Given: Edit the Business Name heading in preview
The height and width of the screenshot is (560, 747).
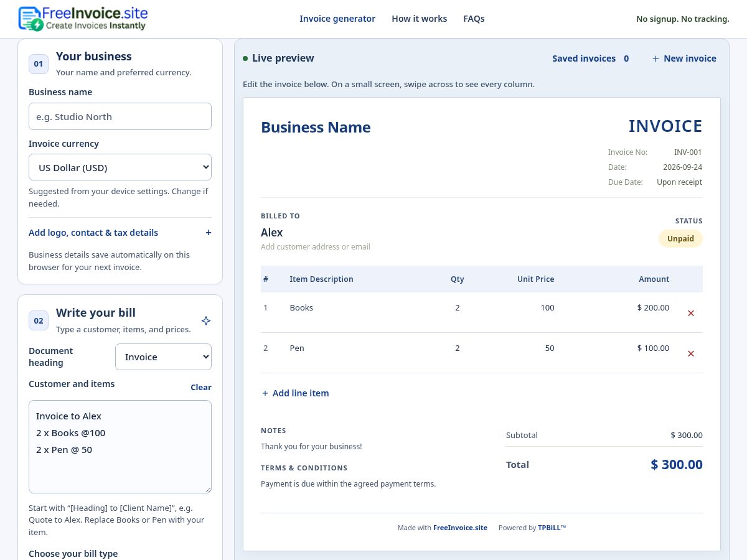Looking at the screenshot, I should pyautogui.click(x=316, y=127).
